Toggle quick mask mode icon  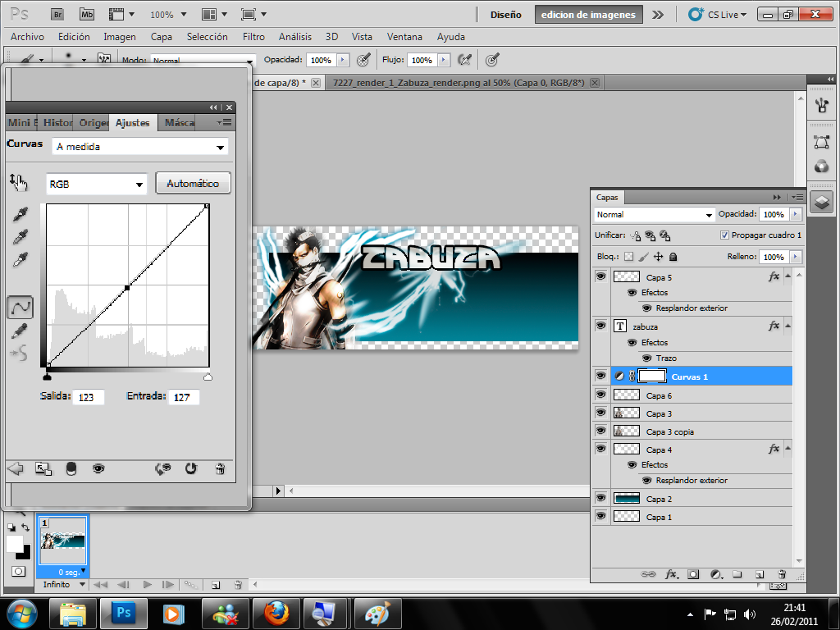point(18,571)
